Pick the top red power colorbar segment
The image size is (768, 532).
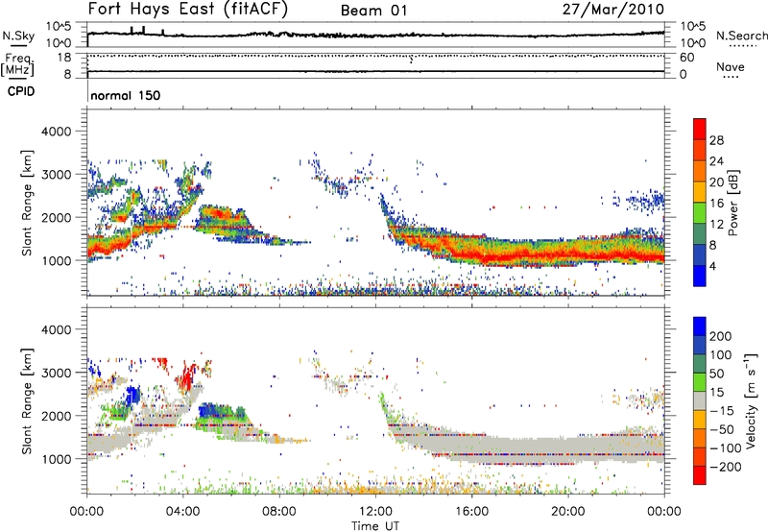(700, 129)
